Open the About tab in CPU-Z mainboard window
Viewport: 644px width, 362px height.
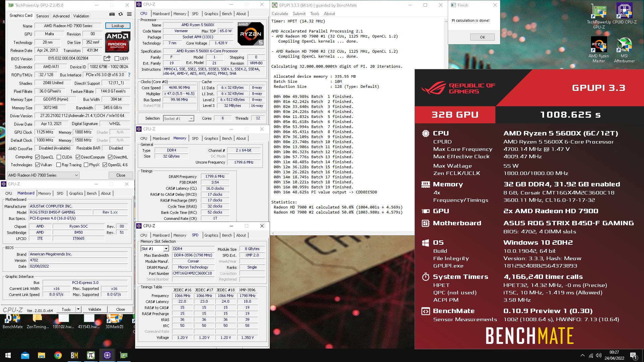click(x=106, y=193)
